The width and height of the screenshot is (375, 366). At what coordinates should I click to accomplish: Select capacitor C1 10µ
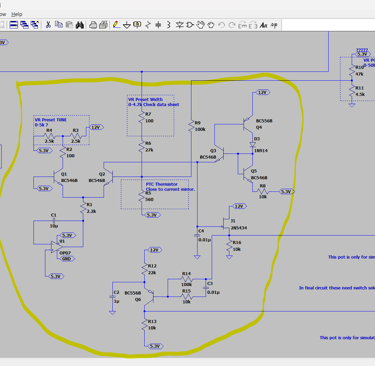pyautogui.click(x=54, y=221)
